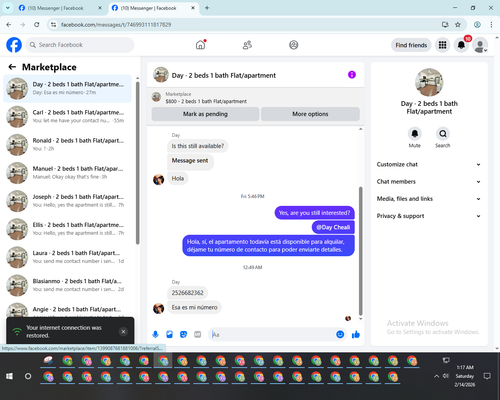Click the conversation list scrollbar
Image resolution: width=500 pixels, height=400 pixels.
pos(137,164)
